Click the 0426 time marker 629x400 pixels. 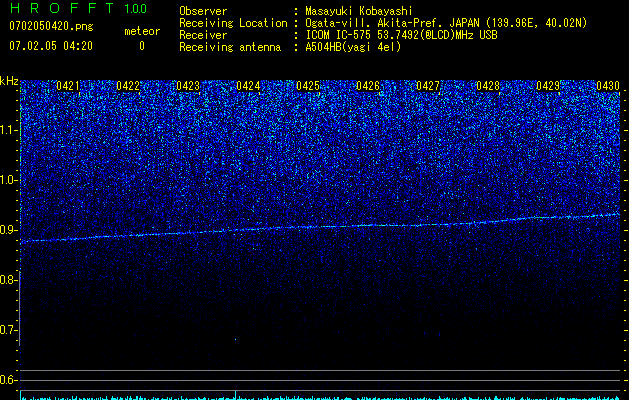click(x=368, y=86)
